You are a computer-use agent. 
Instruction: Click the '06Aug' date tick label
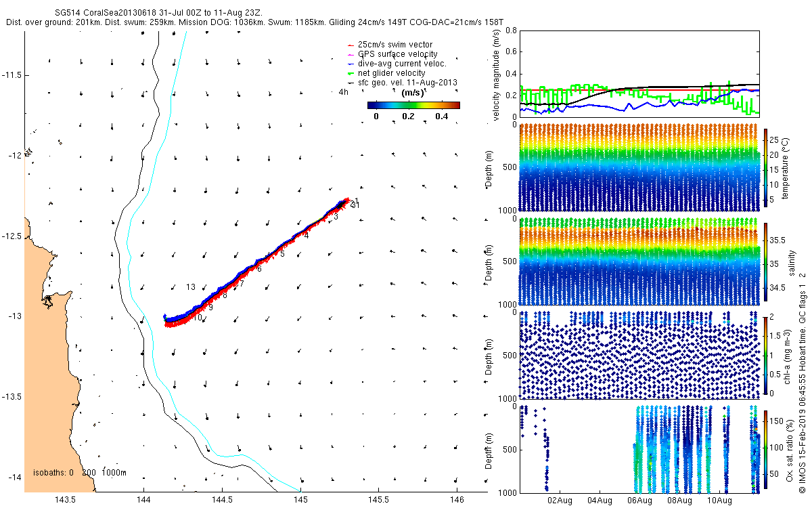click(639, 501)
